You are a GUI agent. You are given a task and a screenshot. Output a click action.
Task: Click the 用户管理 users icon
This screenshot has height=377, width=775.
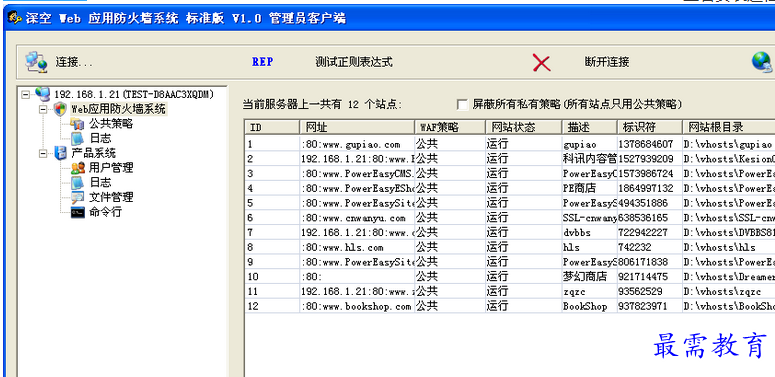(78, 168)
